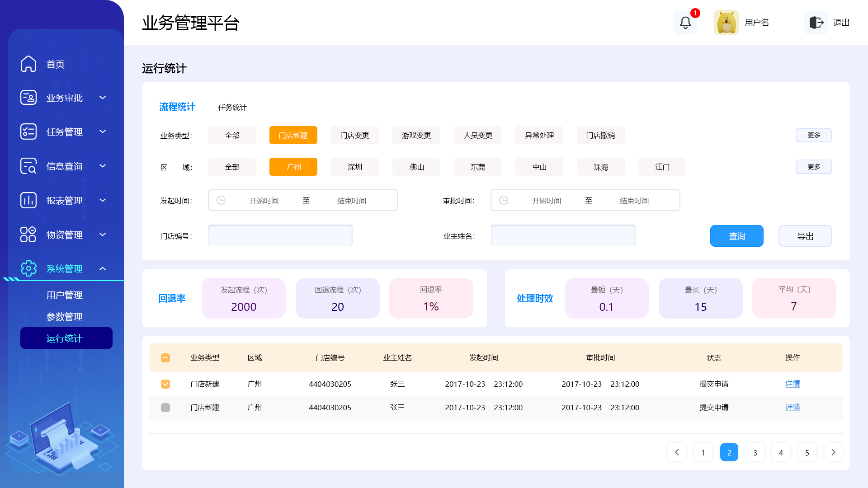Open 详情 link in first row

coord(793,384)
